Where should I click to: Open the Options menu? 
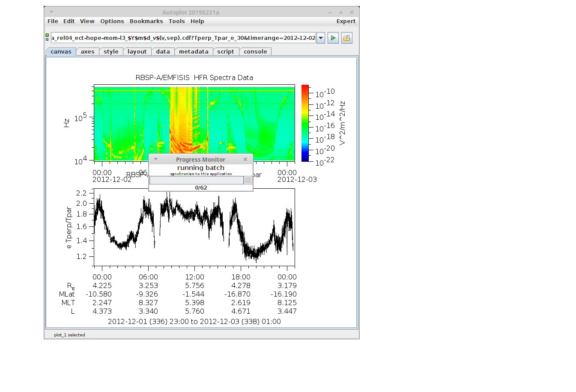tap(112, 21)
